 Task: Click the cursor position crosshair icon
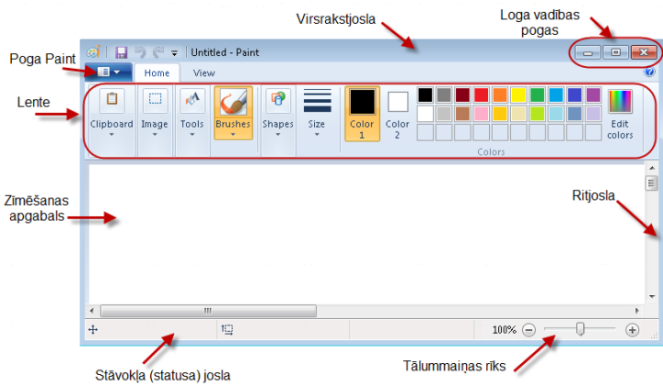(93, 329)
